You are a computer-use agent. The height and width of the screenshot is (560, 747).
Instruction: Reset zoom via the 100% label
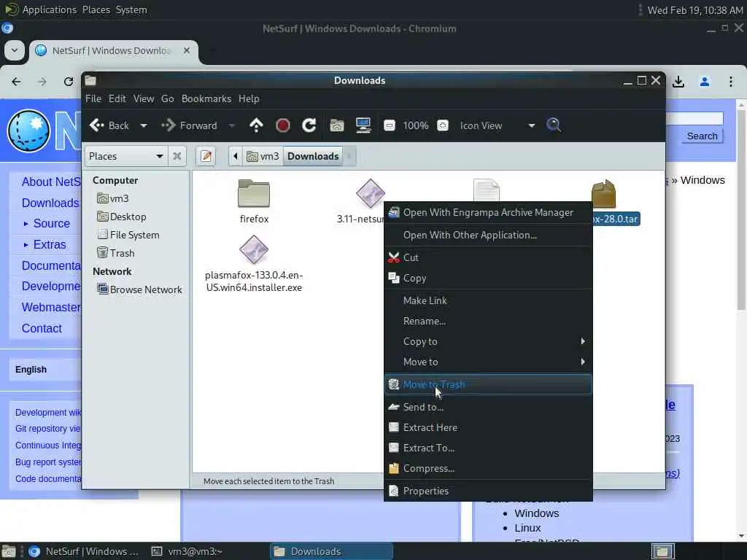point(415,125)
